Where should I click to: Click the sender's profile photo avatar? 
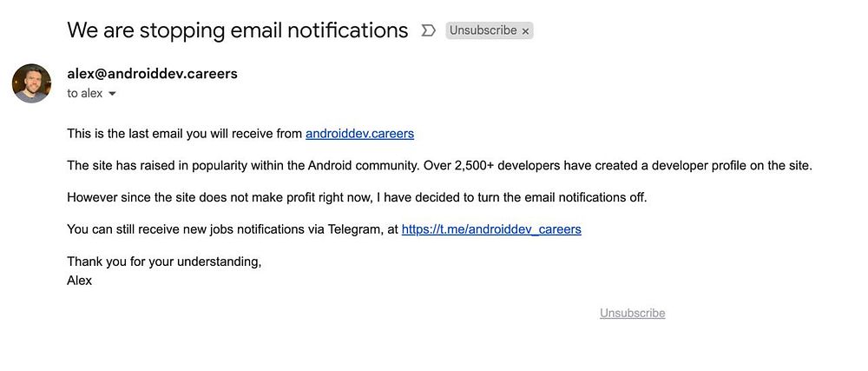pyautogui.click(x=31, y=83)
